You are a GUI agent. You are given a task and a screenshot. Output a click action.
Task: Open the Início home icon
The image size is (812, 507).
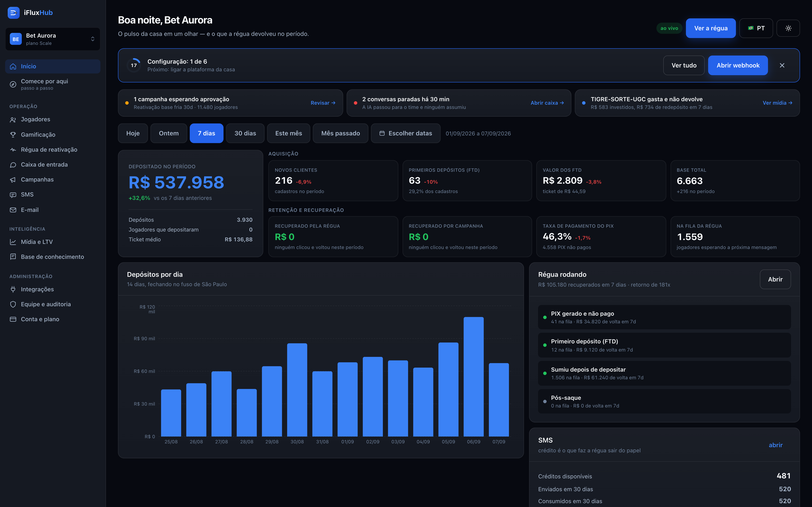tap(13, 66)
